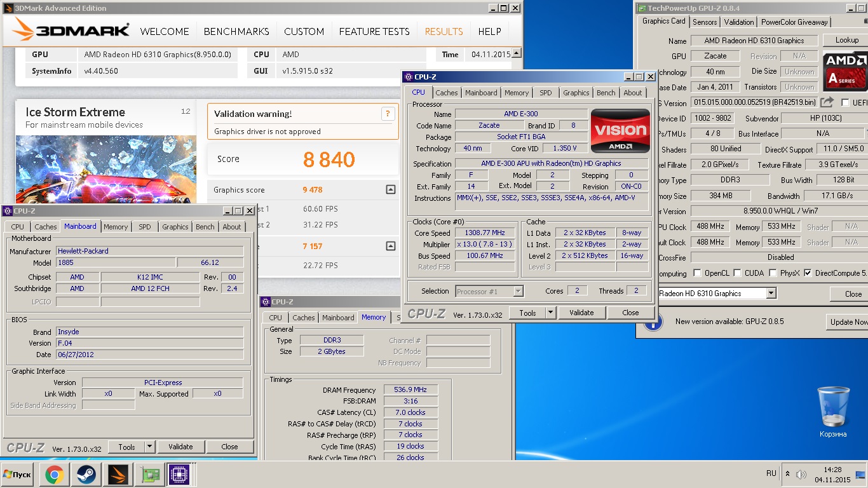Switch to the Validation tab in GPU-Z
Screen dimensions: 868x488
pos(739,22)
